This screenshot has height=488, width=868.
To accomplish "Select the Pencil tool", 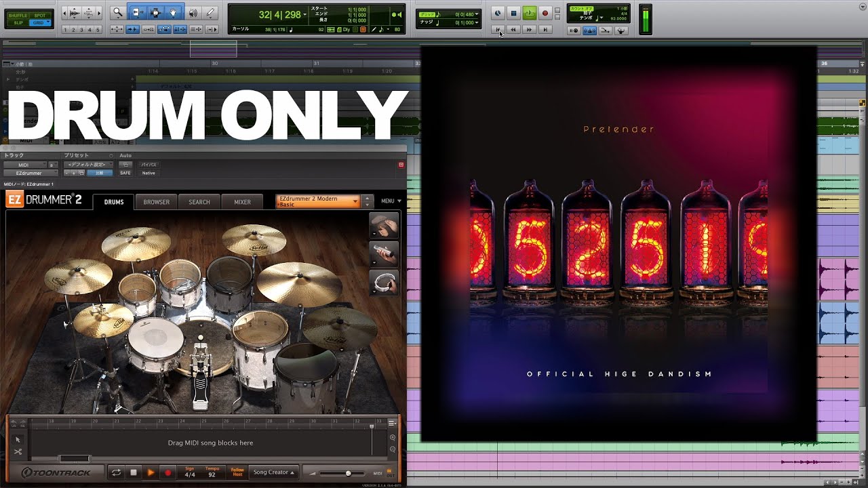I will [210, 13].
